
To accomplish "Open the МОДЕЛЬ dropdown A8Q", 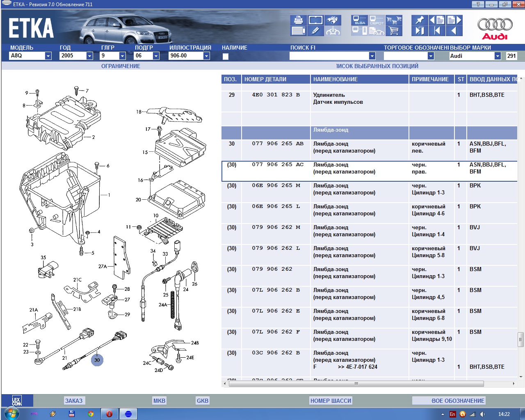I will (48, 56).
